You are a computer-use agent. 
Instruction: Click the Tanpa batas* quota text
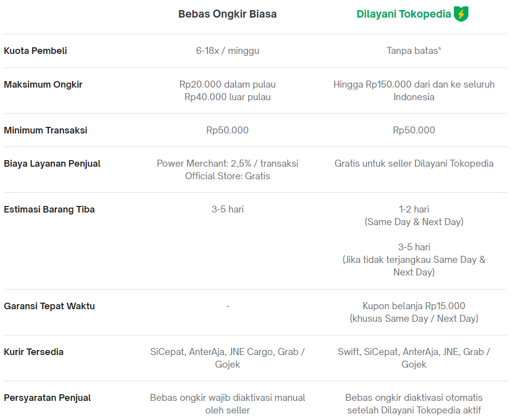414,51
